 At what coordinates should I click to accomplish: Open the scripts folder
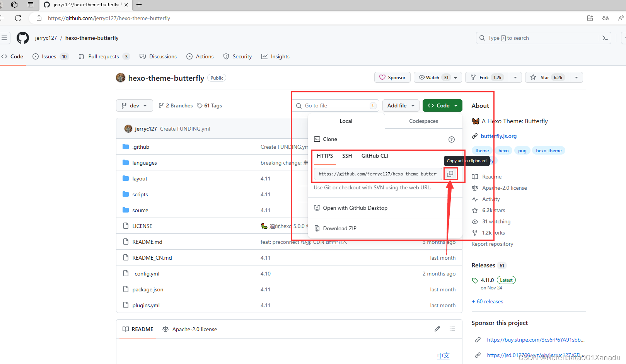point(140,194)
